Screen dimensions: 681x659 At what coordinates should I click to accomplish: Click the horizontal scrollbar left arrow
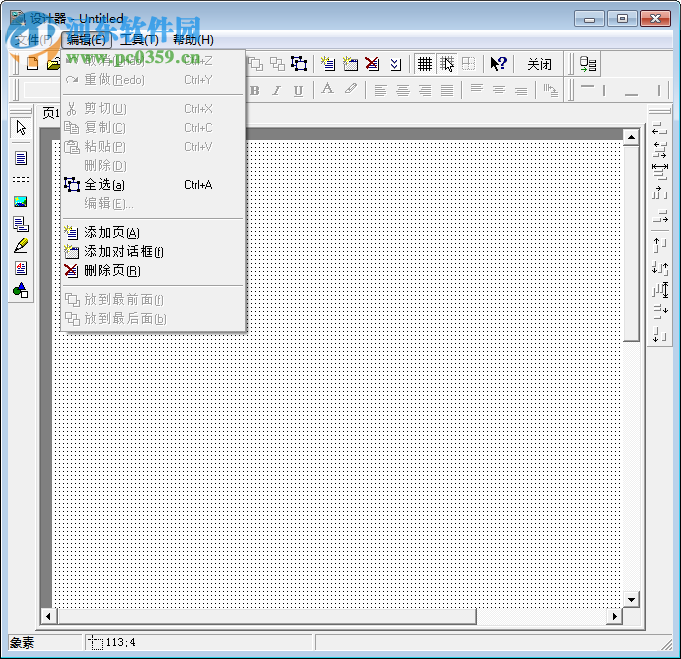coord(48,616)
